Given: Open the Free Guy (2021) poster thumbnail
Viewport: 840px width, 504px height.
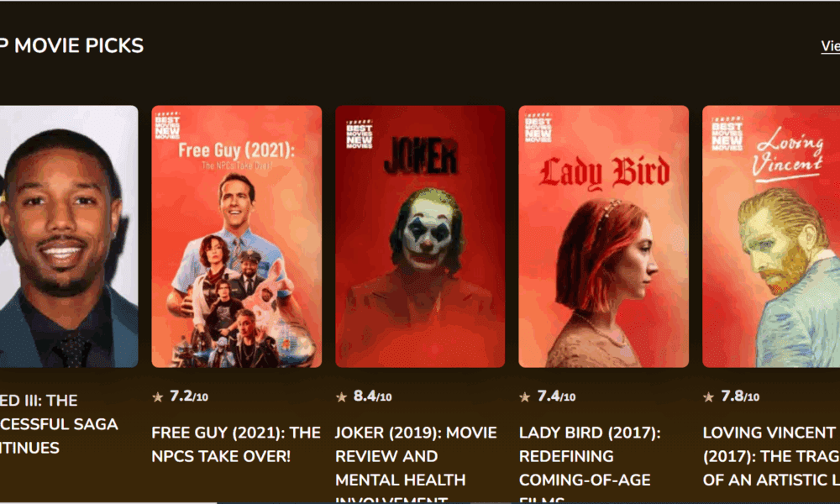Looking at the screenshot, I should tap(237, 236).
